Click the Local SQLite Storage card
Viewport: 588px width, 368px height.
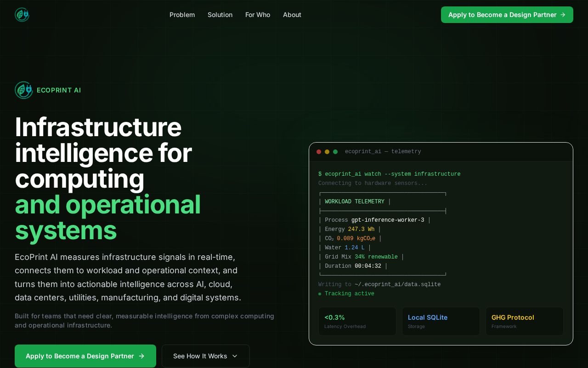click(x=441, y=321)
